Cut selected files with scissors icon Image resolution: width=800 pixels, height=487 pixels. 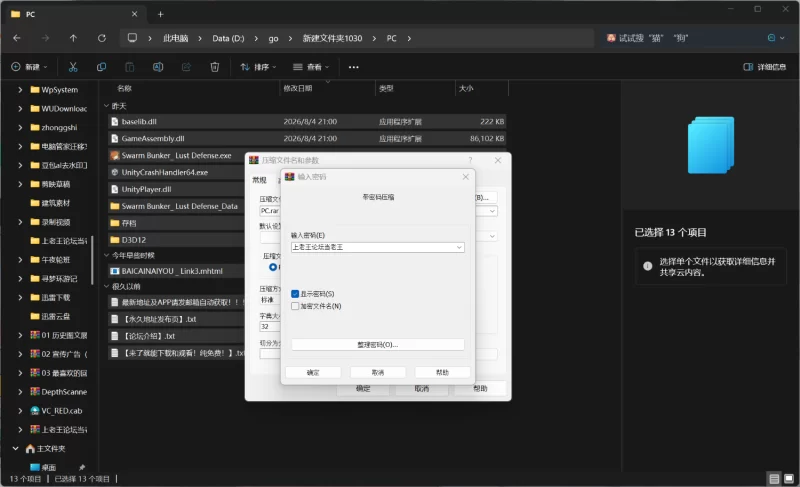point(73,67)
